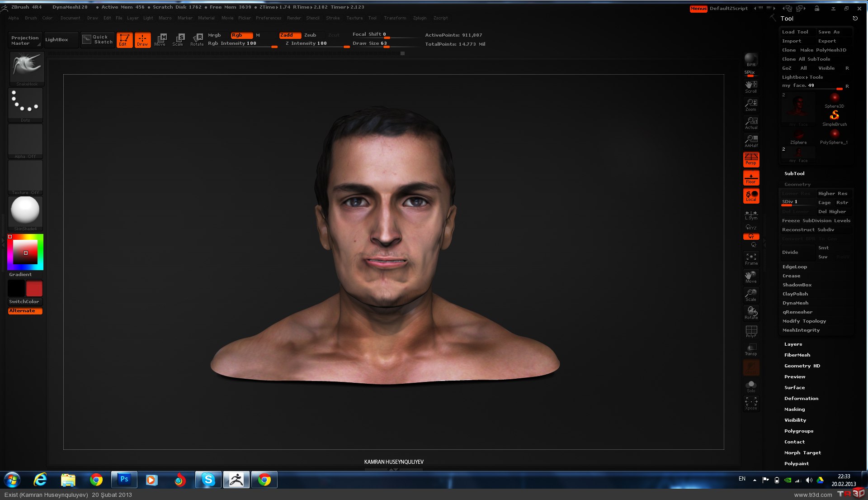Open the Texture Off selector
Viewport: 868px width, 500px height.
point(25,177)
